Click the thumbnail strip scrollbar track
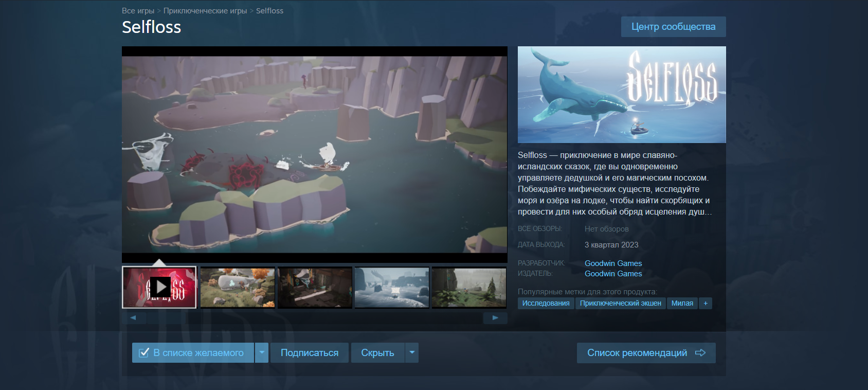 315,318
